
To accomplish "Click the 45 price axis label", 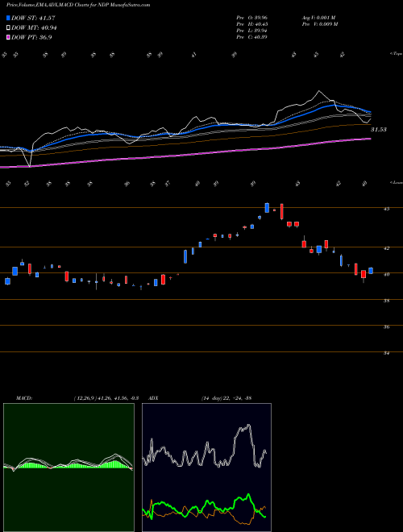I will pyautogui.click(x=386, y=209).
